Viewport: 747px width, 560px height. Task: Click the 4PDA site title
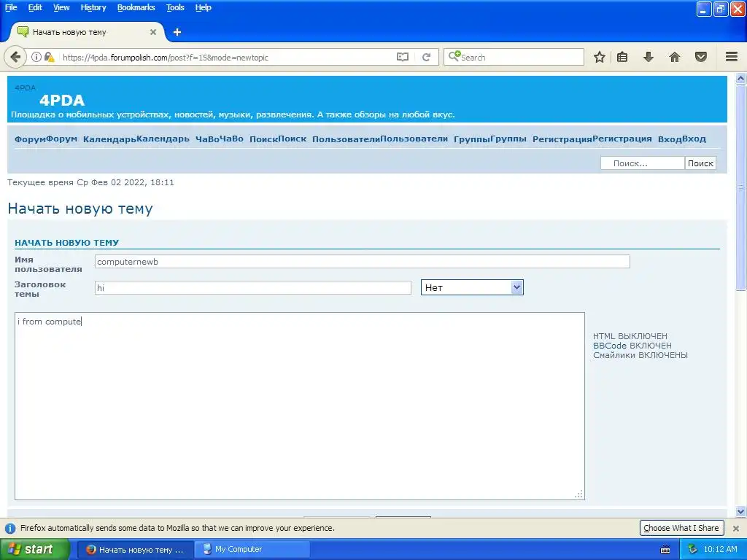coord(62,101)
